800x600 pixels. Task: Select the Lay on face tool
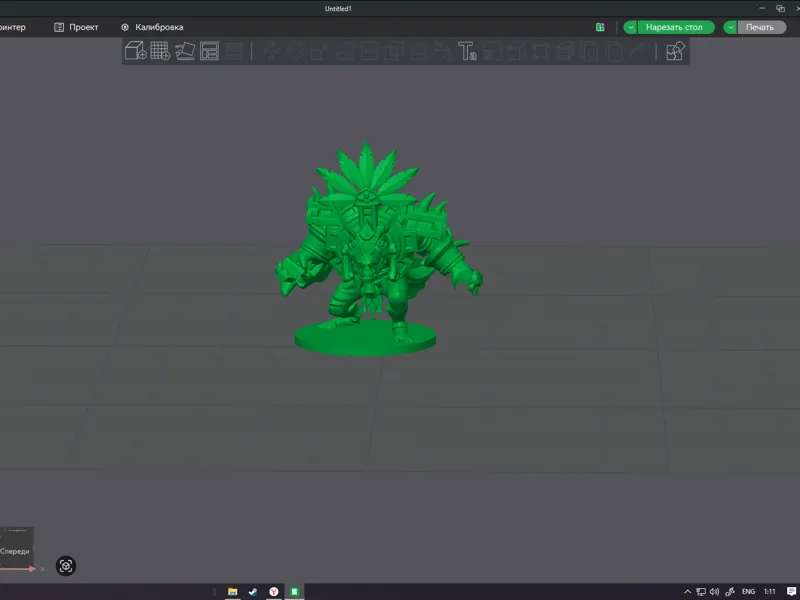click(x=345, y=51)
